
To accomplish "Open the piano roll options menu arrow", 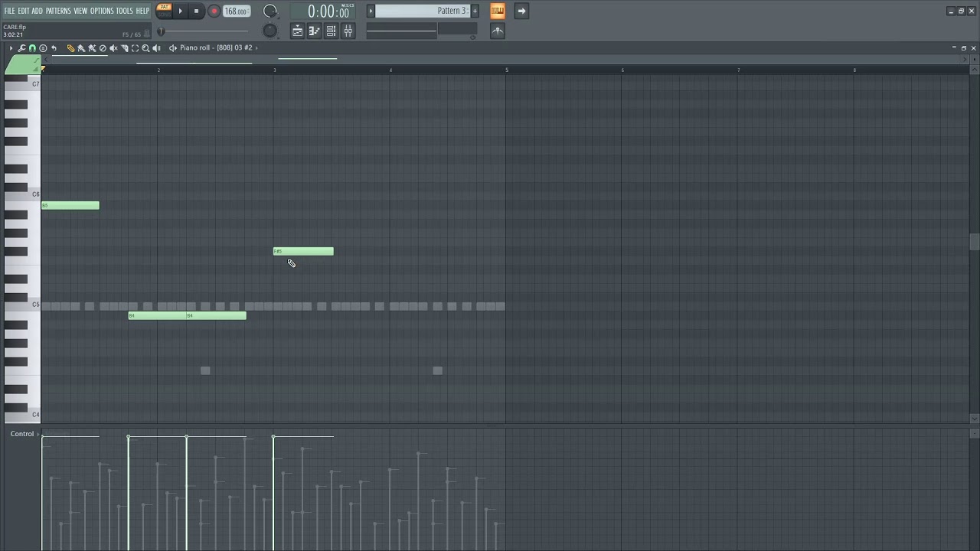I will click(11, 48).
